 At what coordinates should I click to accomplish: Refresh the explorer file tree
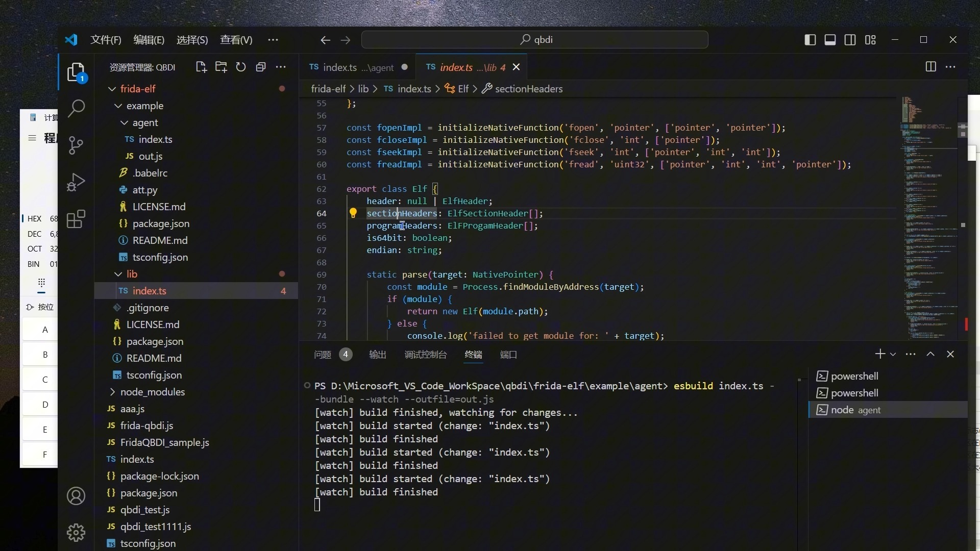click(241, 67)
